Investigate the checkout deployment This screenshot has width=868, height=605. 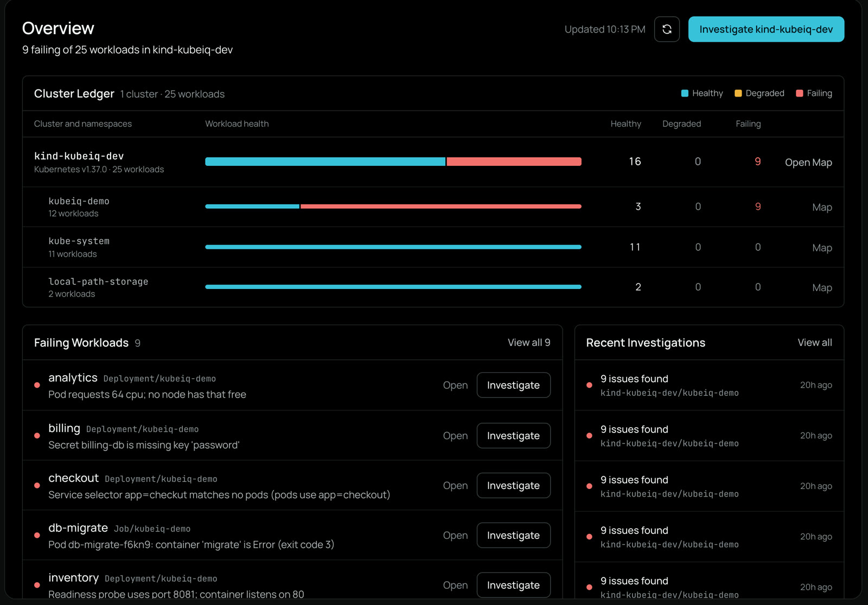pyautogui.click(x=513, y=485)
